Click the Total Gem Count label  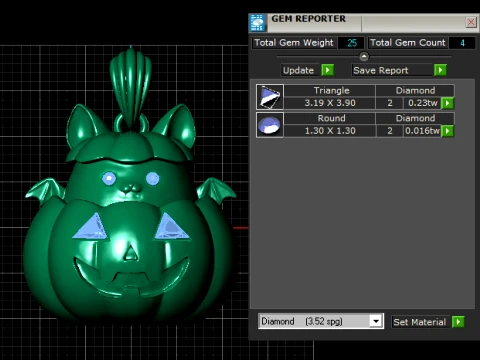(407, 43)
